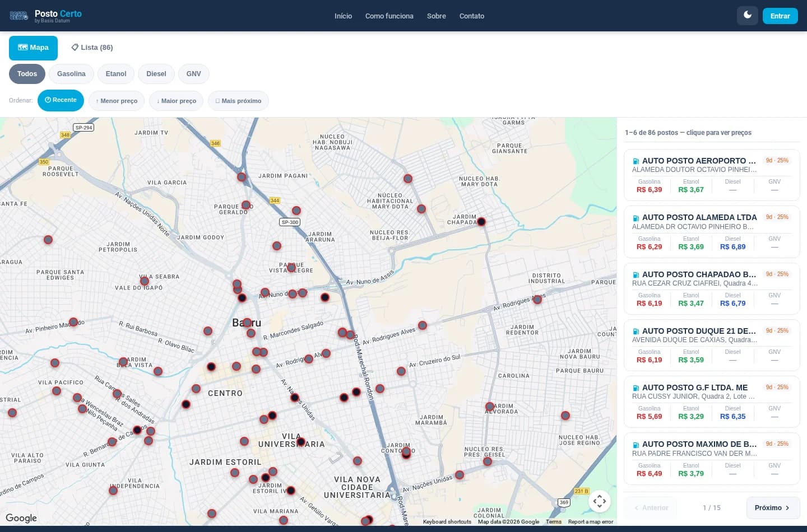Select the station marker near Jardim Alvorada
The width and height of the screenshot is (807, 532).
coord(490,407)
